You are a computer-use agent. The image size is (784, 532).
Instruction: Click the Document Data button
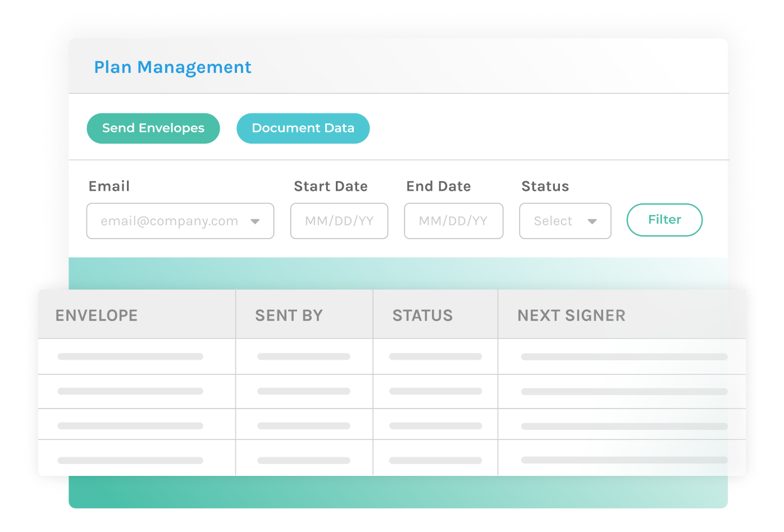pyautogui.click(x=303, y=128)
